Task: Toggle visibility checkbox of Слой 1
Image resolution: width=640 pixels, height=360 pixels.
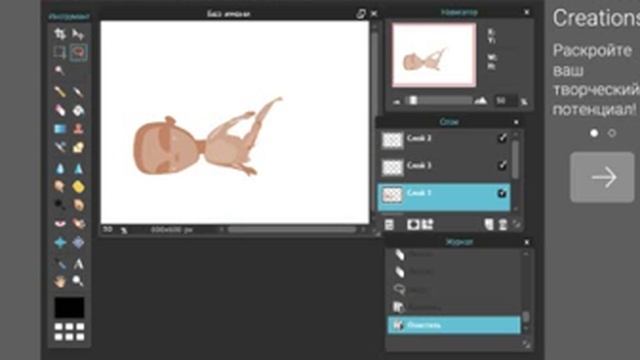Action: point(502,193)
